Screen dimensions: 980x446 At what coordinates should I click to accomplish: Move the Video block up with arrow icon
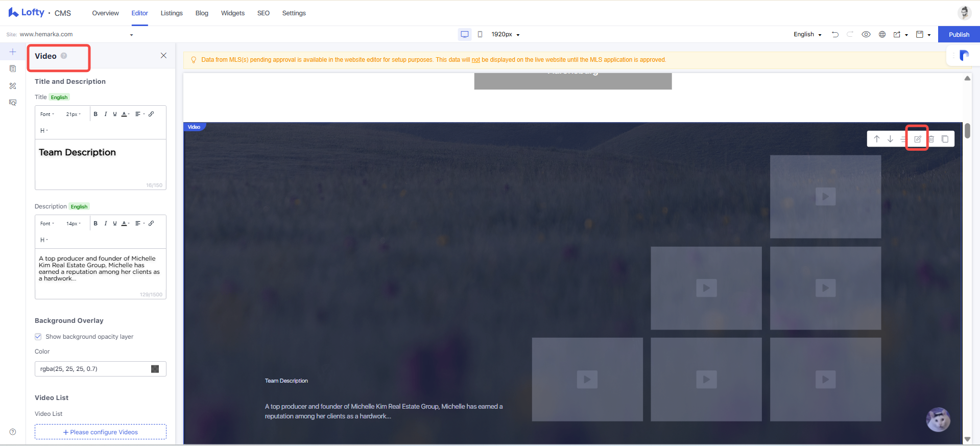(x=876, y=139)
